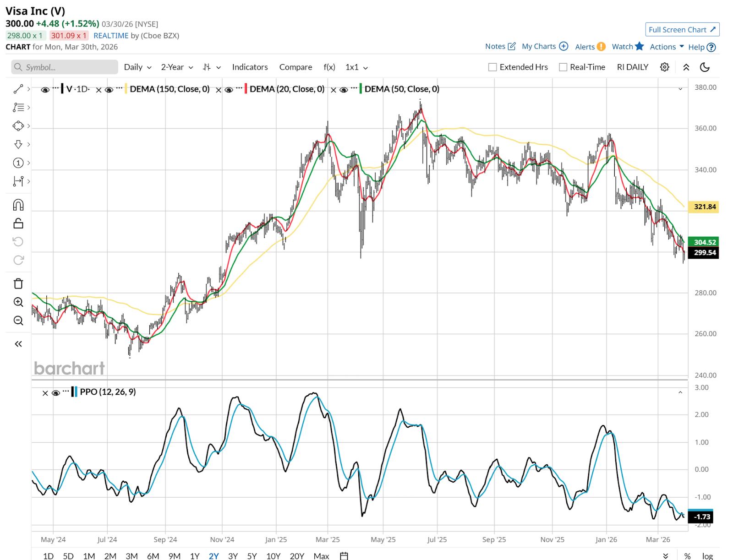Collapse left toolbar with double chevron
The height and width of the screenshot is (560, 733).
pos(18,344)
